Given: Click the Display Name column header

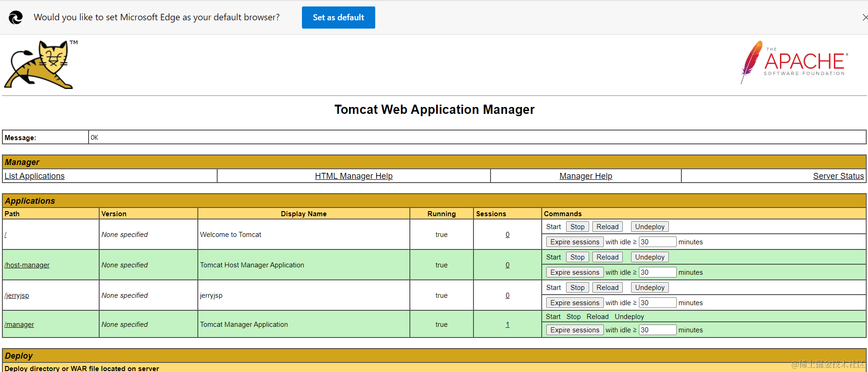Looking at the screenshot, I should coord(304,214).
